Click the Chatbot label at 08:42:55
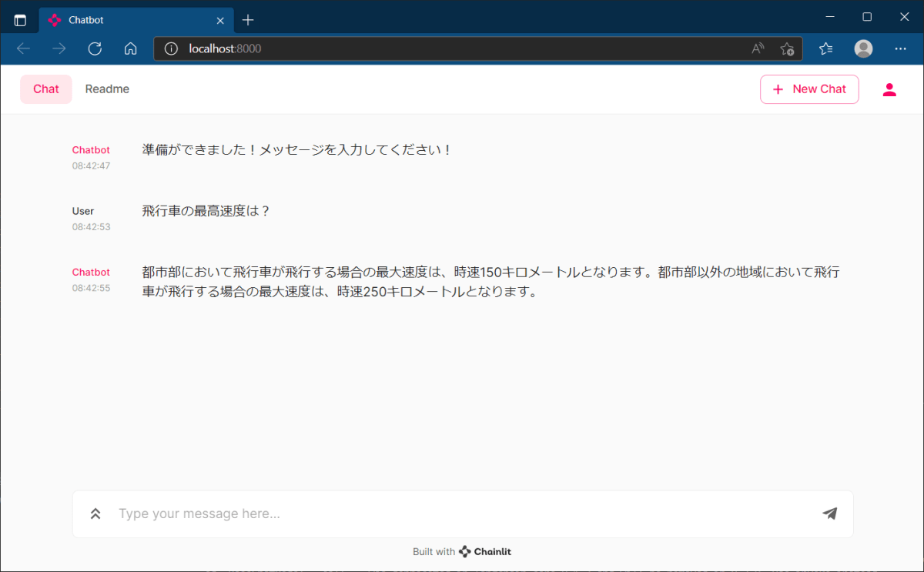924x572 pixels. [91, 273]
